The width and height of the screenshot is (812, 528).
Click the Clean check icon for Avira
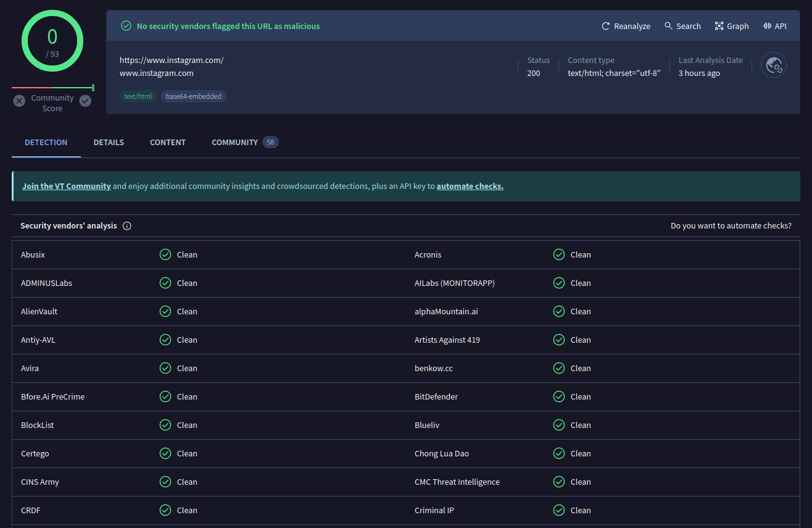coord(165,368)
